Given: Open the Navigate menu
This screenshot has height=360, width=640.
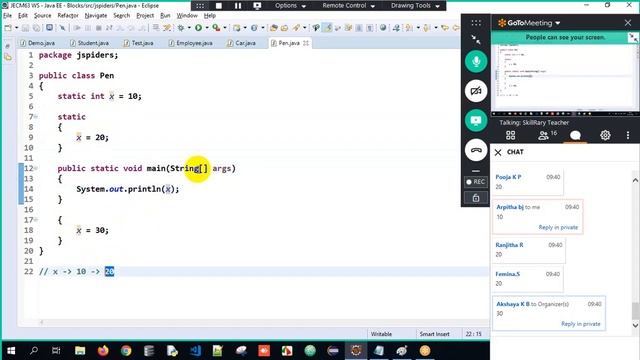Looking at the screenshot, I should tap(96, 16).
